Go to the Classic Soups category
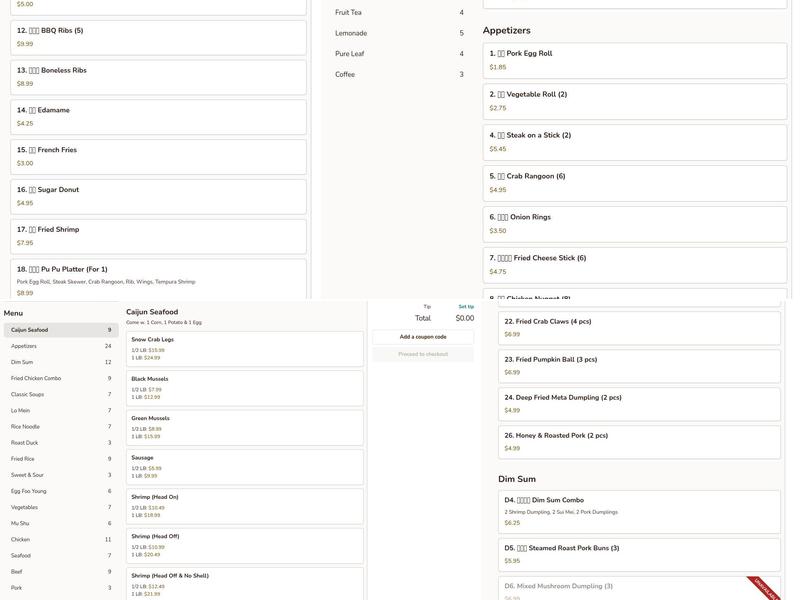This screenshot has height=600, width=800. 60,394
